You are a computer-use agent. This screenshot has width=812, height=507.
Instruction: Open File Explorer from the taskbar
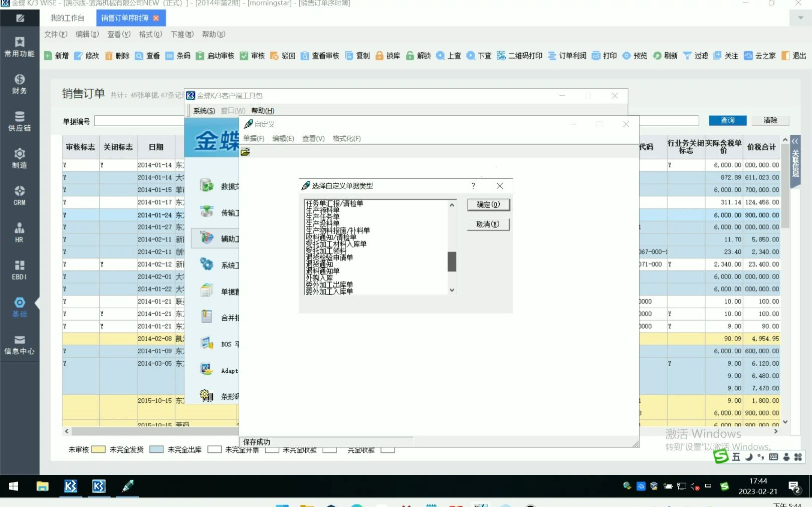pos(43,486)
